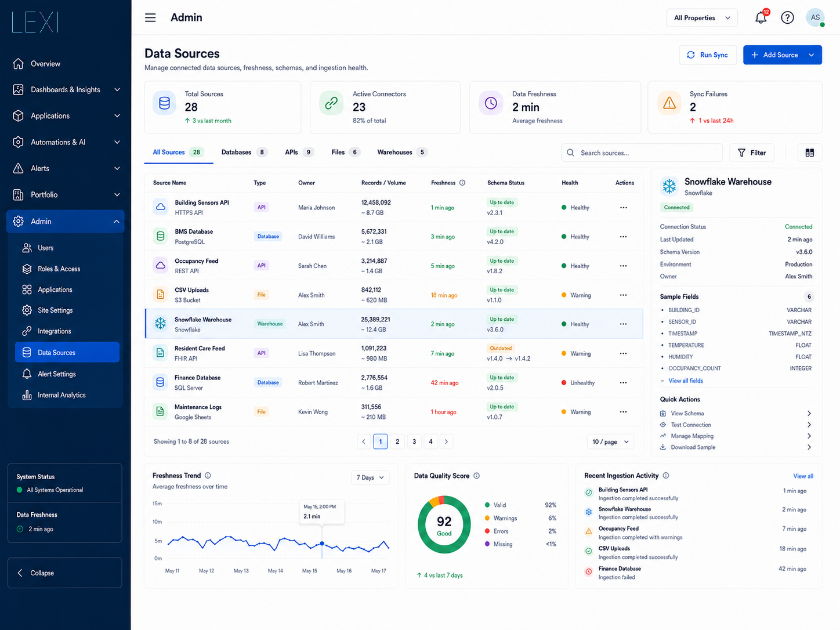Viewport: 840px width, 630px height.
Task: Open Add Source dropdown arrow
Action: 811,55
